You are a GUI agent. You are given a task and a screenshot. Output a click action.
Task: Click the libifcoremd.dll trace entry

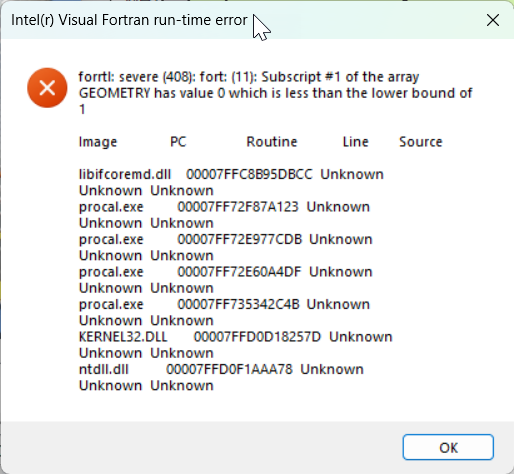125,174
